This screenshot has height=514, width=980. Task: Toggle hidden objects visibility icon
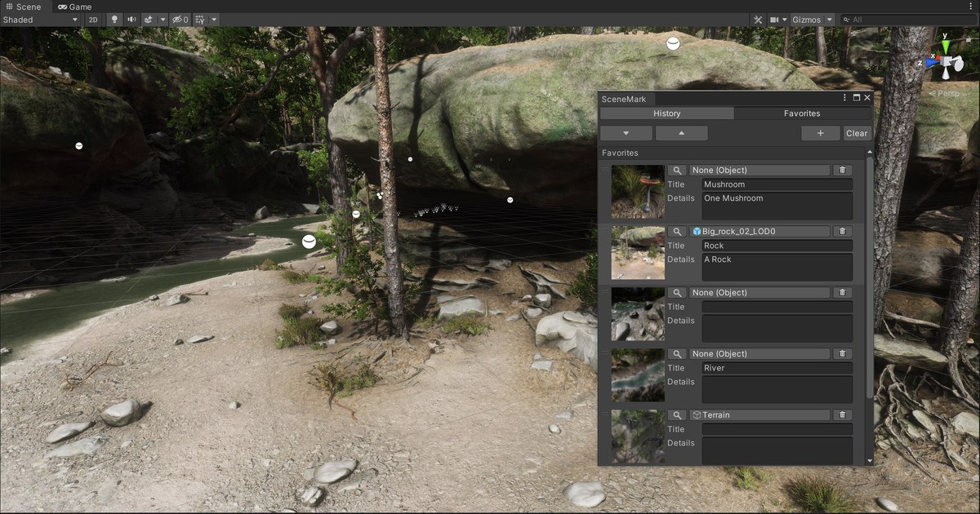180,19
